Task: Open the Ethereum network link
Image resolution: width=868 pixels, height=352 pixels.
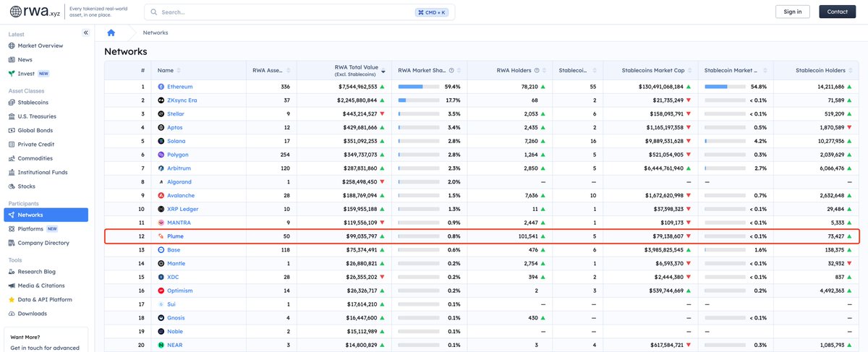Action: coord(180,87)
